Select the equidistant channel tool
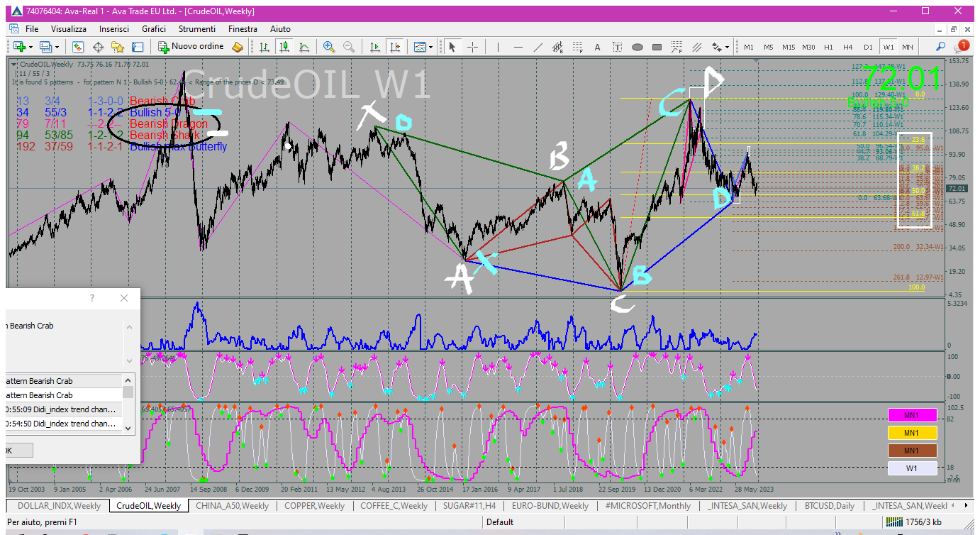Screen dimensions: 980x535 coord(558,47)
